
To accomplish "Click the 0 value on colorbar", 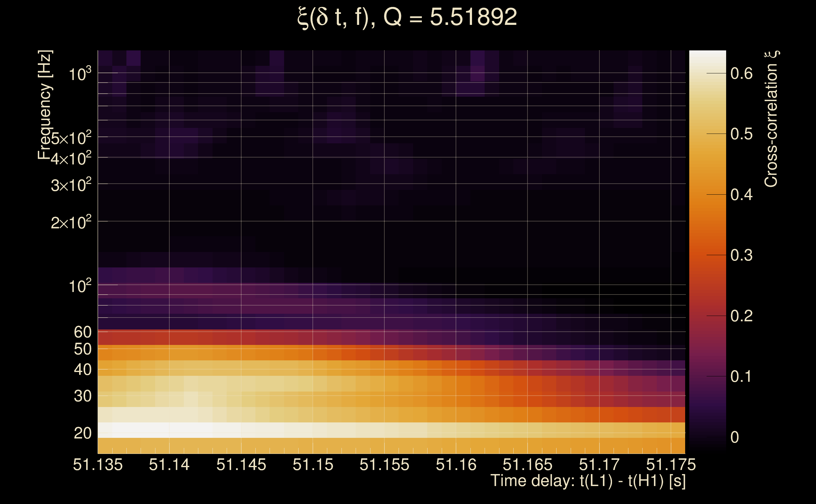I will click(735, 437).
